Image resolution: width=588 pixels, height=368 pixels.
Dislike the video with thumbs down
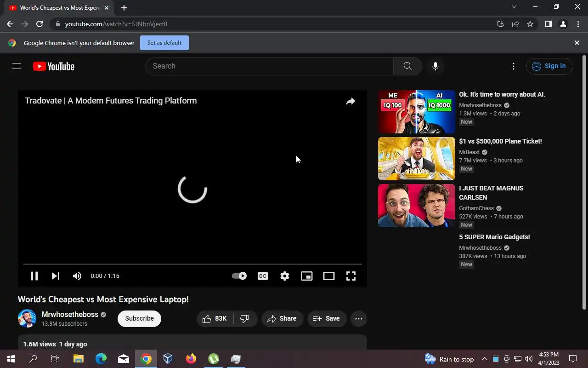[245, 319]
